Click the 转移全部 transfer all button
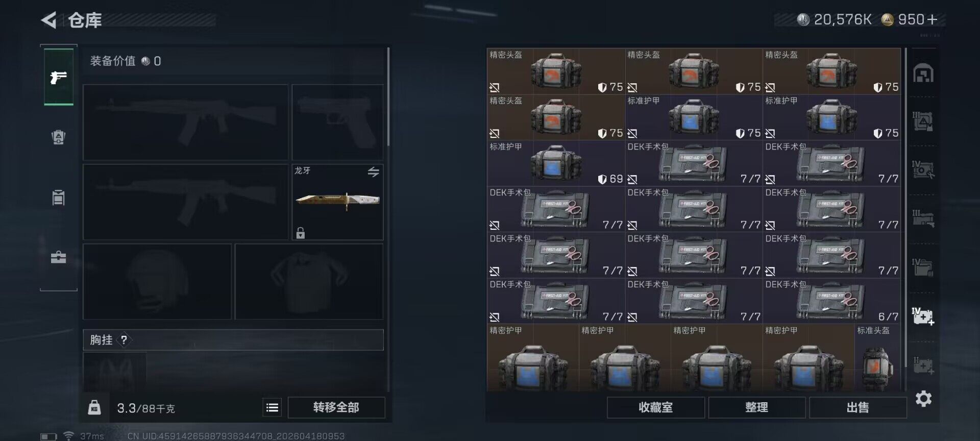980x441 pixels. [336, 407]
